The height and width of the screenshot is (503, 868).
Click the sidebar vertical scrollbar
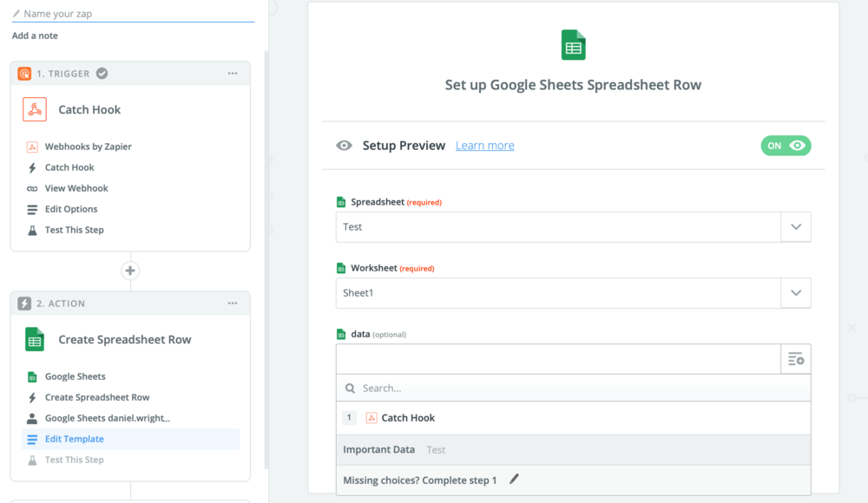[266, 260]
